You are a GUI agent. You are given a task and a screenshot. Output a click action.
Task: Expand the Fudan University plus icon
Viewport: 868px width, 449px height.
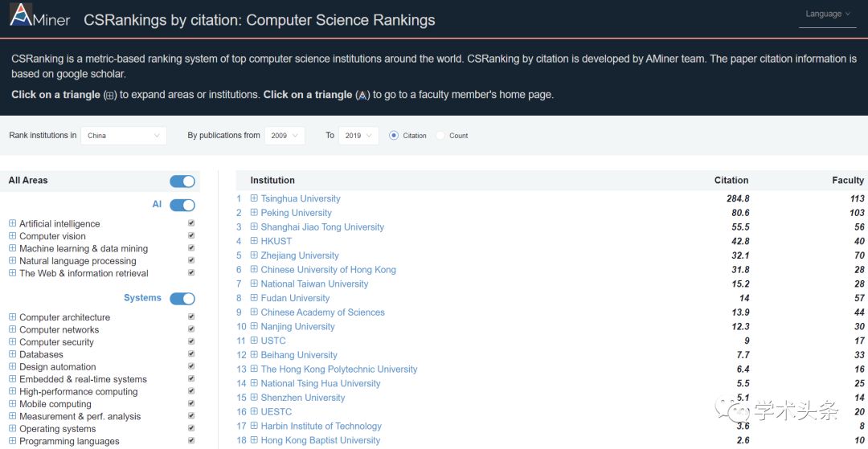(254, 298)
